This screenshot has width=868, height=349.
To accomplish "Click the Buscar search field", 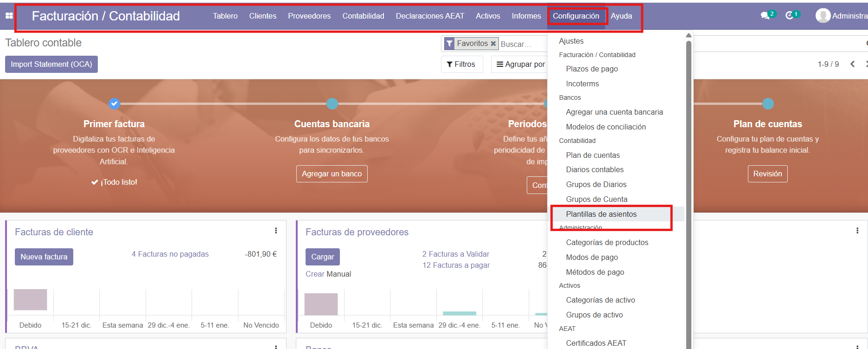I will pyautogui.click(x=522, y=44).
